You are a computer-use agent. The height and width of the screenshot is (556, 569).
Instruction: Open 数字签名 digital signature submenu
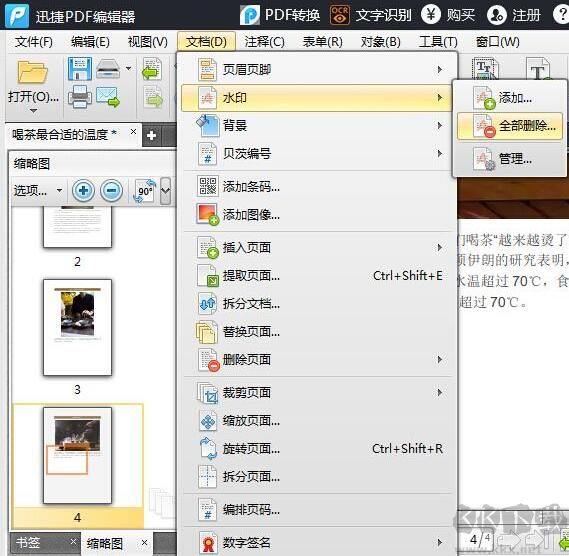click(x=315, y=543)
